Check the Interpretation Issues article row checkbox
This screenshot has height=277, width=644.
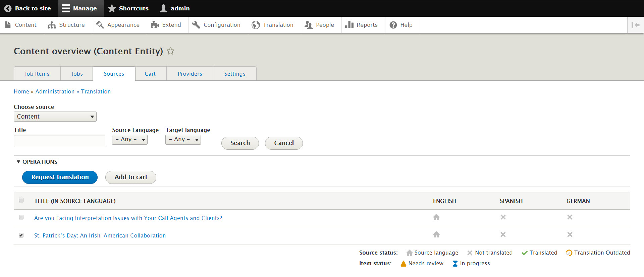21,217
